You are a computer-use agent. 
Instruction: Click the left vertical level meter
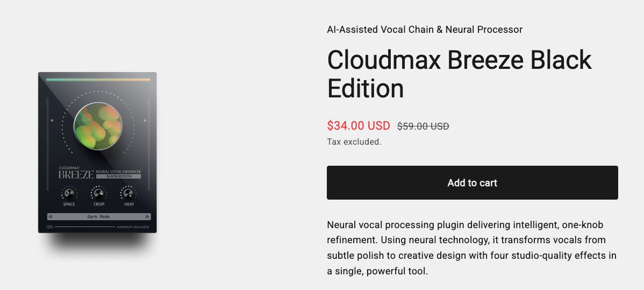coord(48,140)
